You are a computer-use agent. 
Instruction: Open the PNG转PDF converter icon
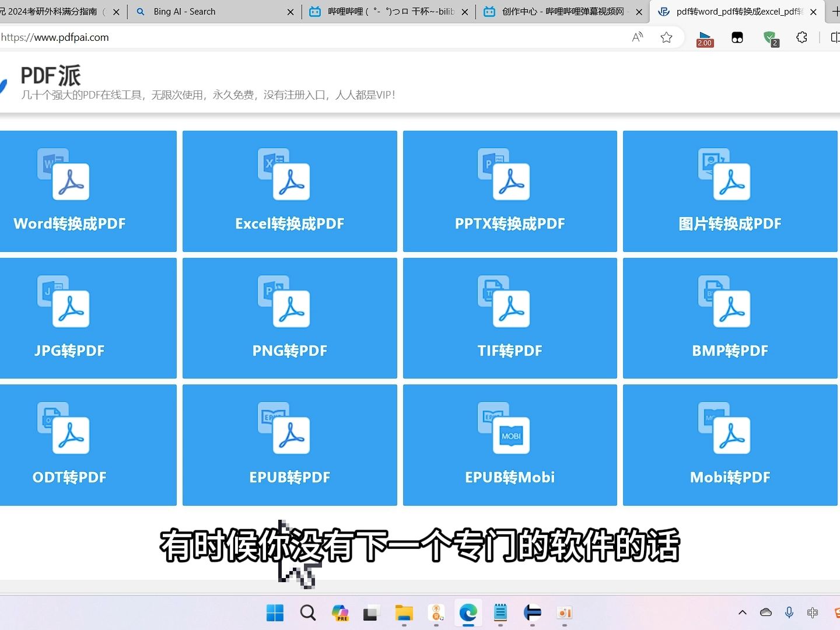coord(284,302)
